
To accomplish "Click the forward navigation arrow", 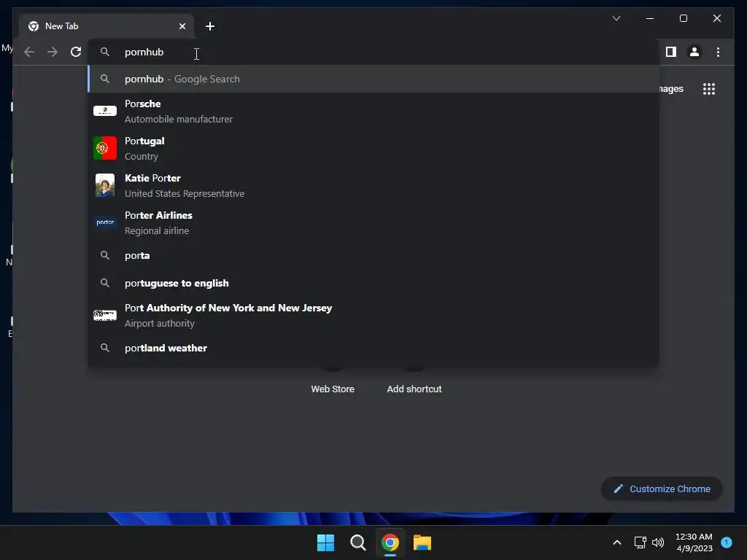I will [x=53, y=52].
